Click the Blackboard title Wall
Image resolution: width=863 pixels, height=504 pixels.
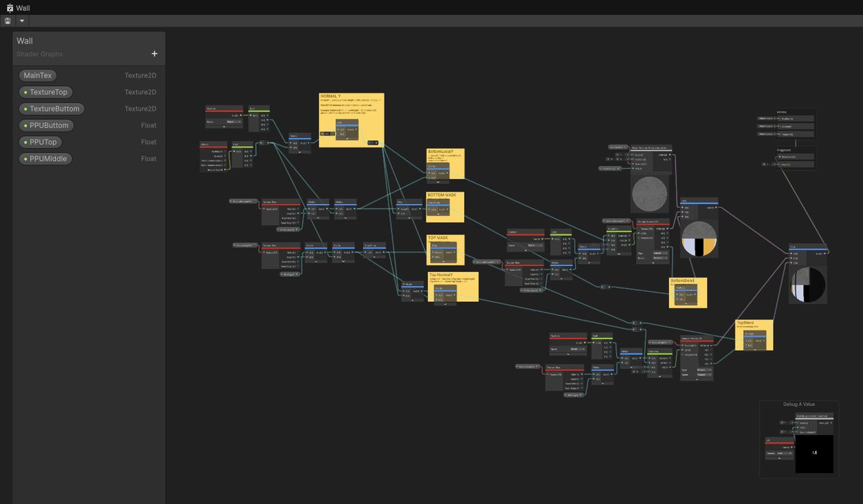tap(24, 41)
